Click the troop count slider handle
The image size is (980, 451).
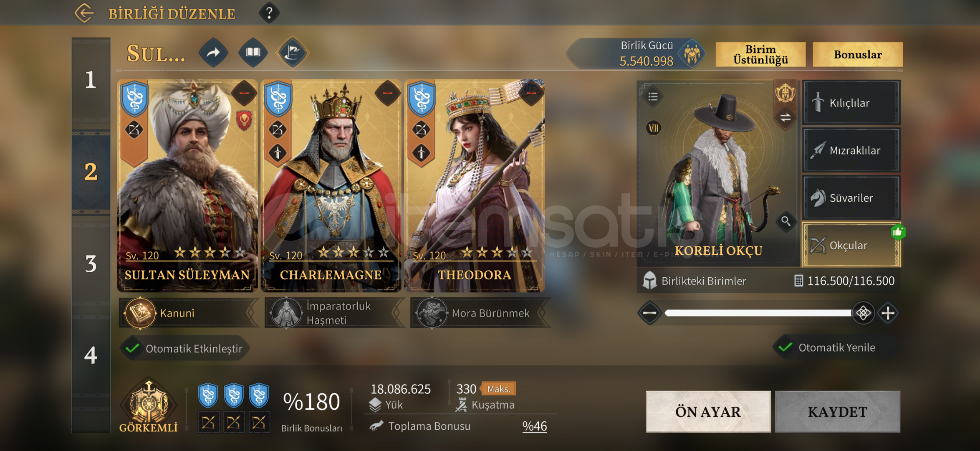click(x=863, y=313)
